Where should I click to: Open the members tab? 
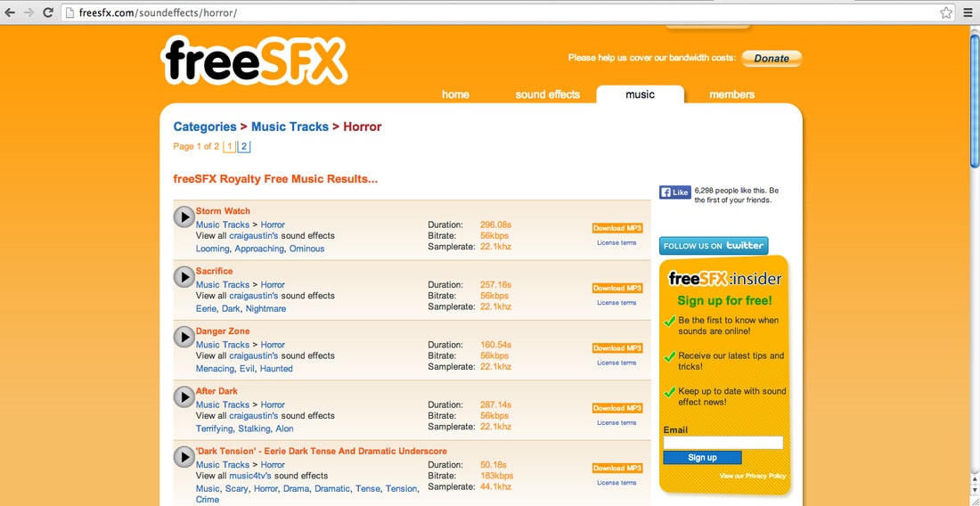(x=731, y=94)
